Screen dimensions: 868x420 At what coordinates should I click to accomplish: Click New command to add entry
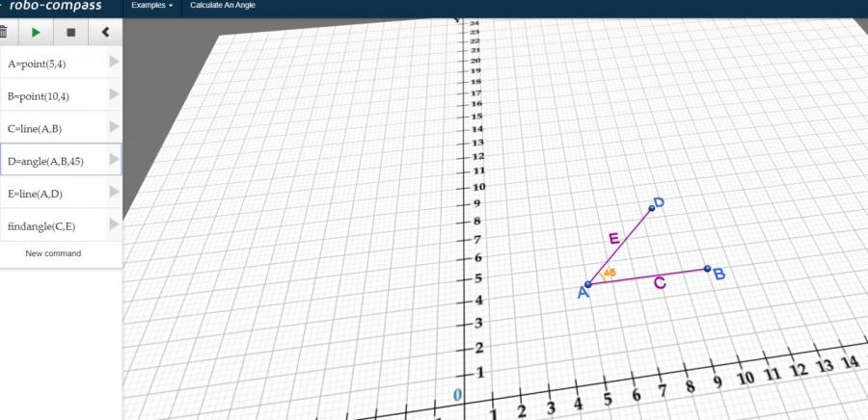(53, 253)
